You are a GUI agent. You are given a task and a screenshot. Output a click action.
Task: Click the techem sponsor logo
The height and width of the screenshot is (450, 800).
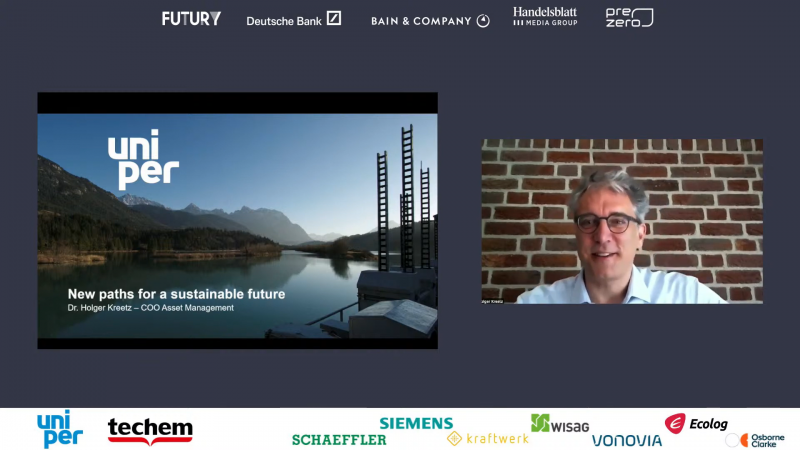150,431
